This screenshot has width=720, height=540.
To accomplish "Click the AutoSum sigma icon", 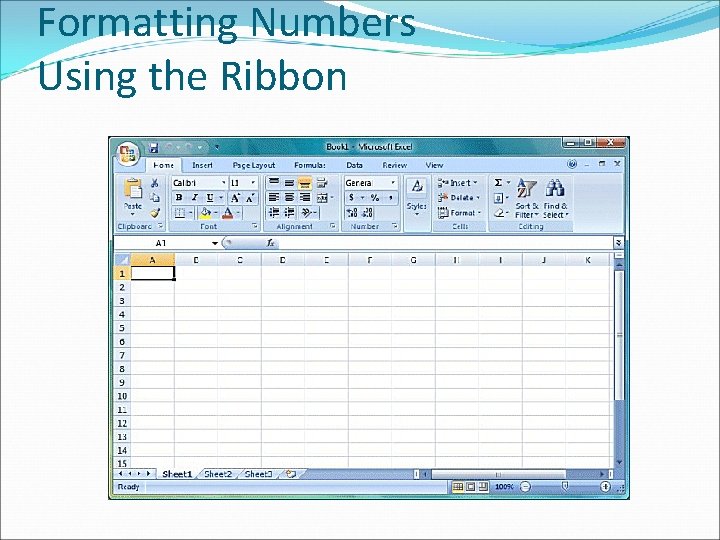I will click(x=498, y=183).
